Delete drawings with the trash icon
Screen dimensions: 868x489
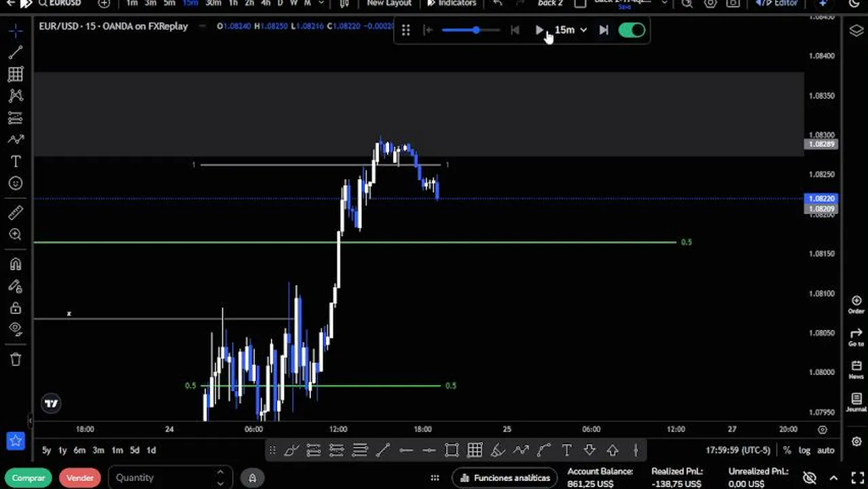(x=16, y=359)
